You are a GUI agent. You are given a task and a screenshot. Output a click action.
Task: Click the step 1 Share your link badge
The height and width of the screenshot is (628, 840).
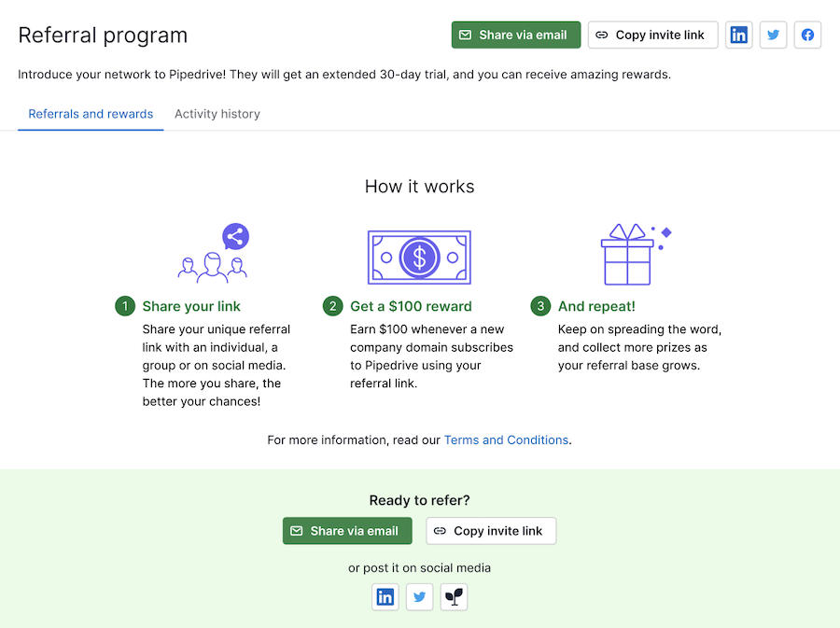pyautogui.click(x=124, y=306)
